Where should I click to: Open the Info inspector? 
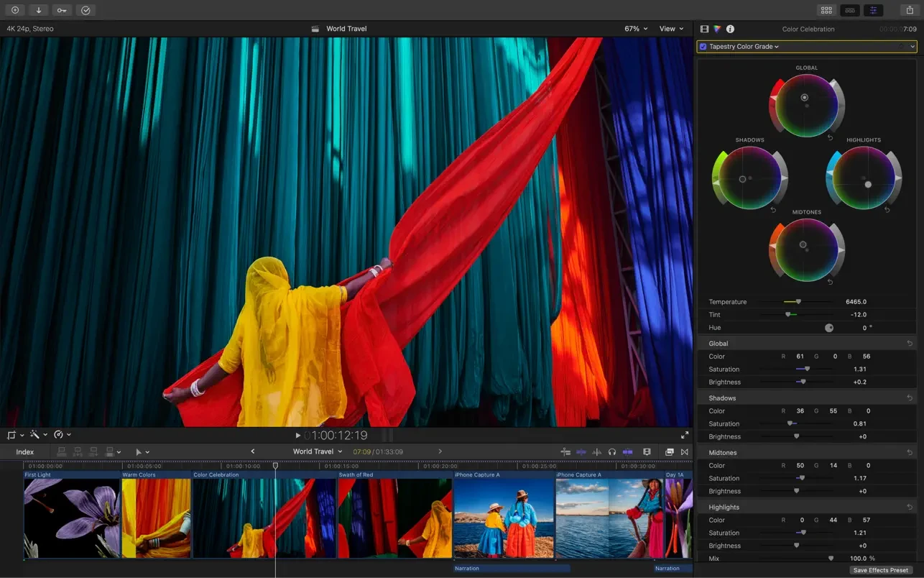pyautogui.click(x=730, y=29)
